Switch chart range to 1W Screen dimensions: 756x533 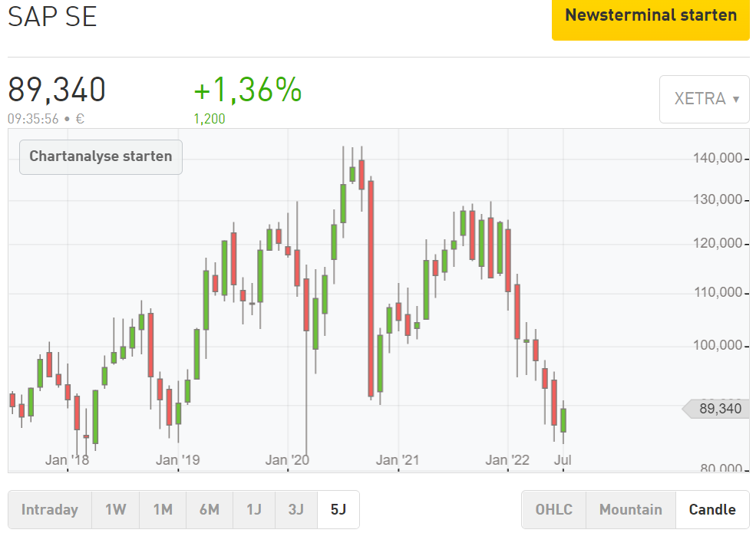point(116,509)
